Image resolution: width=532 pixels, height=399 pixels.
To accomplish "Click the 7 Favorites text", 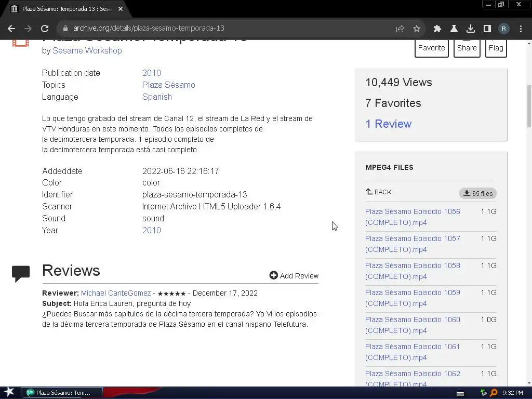I will [393, 103].
